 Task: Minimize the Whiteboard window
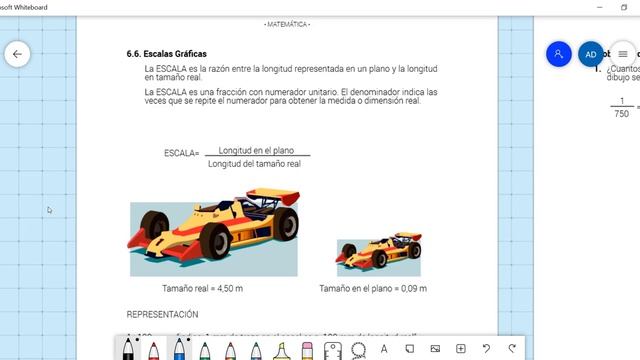[x=600, y=7]
